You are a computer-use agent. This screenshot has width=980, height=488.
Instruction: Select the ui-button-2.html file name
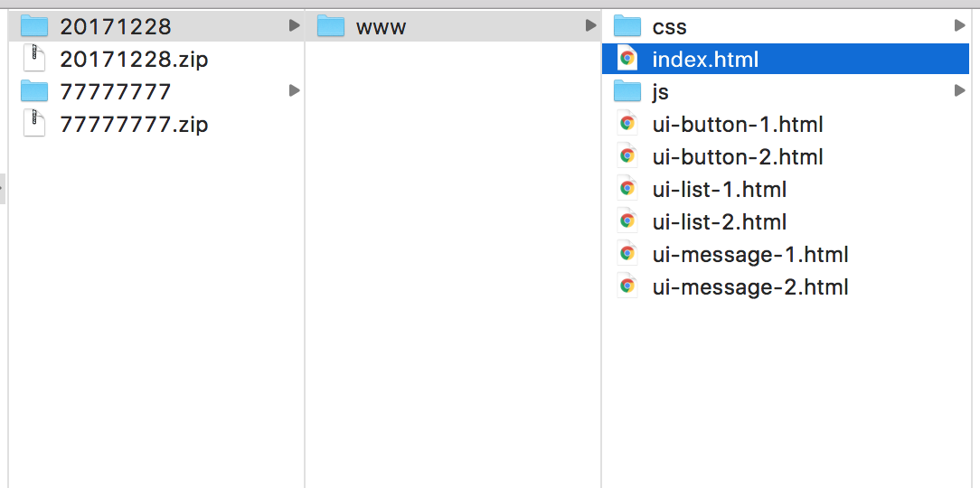pos(738,157)
